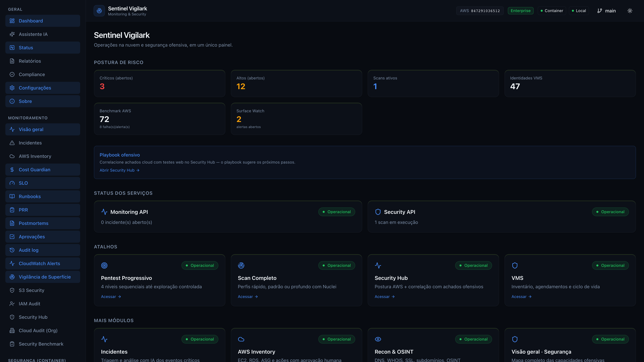644x362 pixels.
Task: Click the Recon & OSINT eye icon
Action: pyautogui.click(x=378, y=339)
